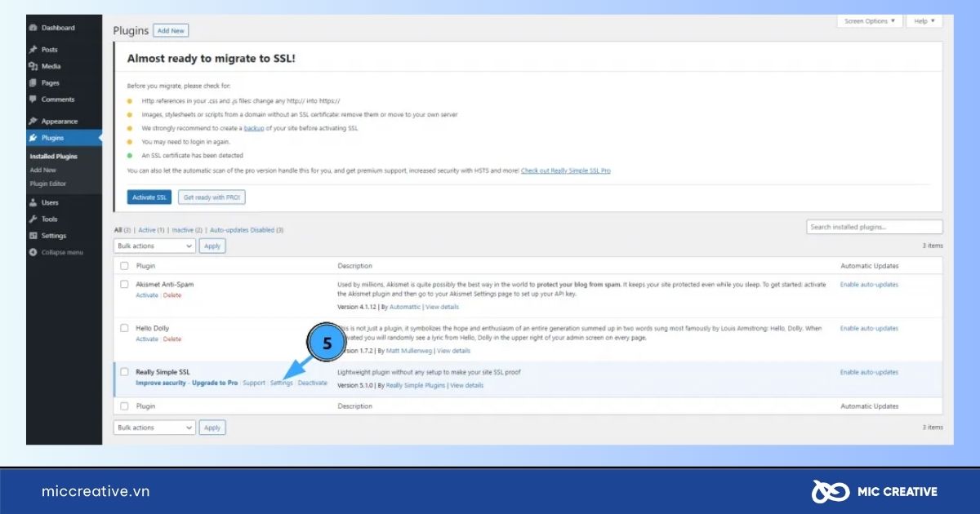This screenshot has height=514, width=980.
Task: Collapse the admin menu
Action: (x=56, y=252)
